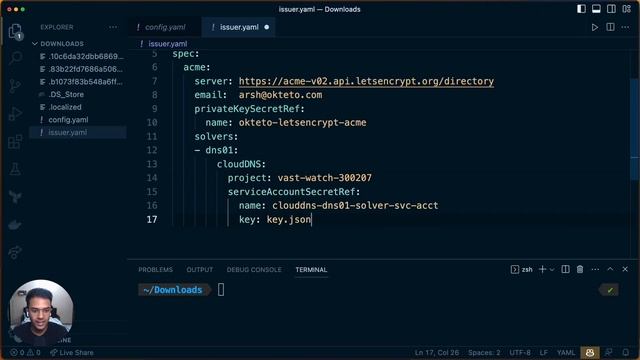
Task: Open the Source Control view
Action: pos(15,86)
